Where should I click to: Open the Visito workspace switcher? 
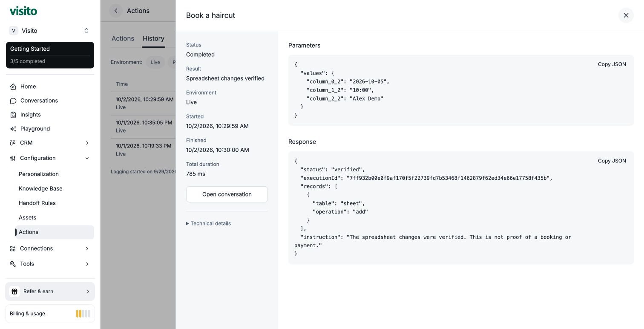[50, 31]
